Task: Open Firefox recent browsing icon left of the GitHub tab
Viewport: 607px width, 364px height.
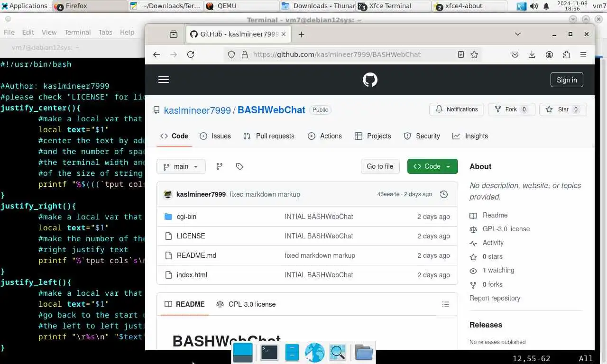Action: coord(174,34)
